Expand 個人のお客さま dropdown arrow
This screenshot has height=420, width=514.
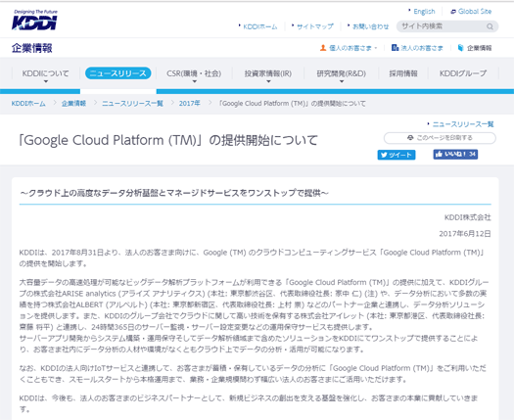(x=376, y=48)
